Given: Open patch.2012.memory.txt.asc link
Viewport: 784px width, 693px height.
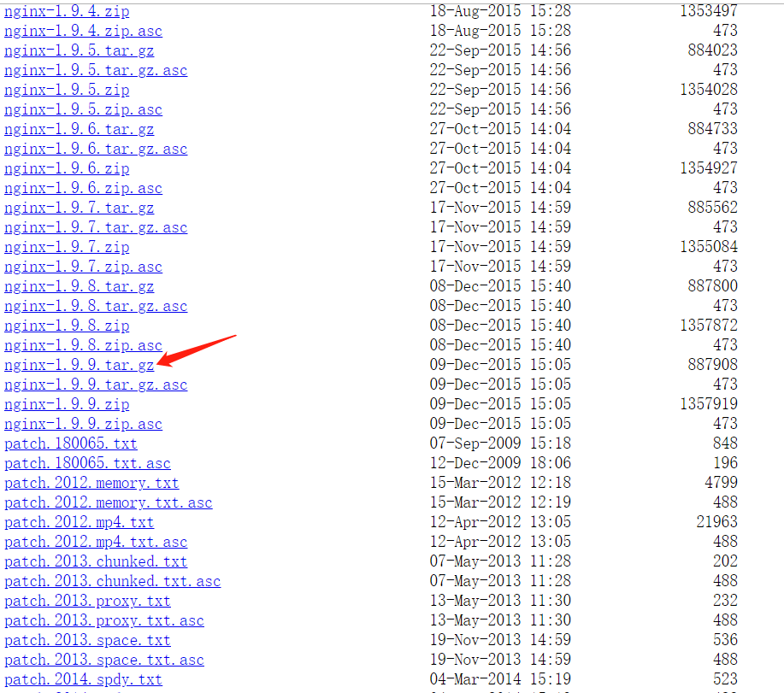Looking at the screenshot, I should tap(108, 502).
